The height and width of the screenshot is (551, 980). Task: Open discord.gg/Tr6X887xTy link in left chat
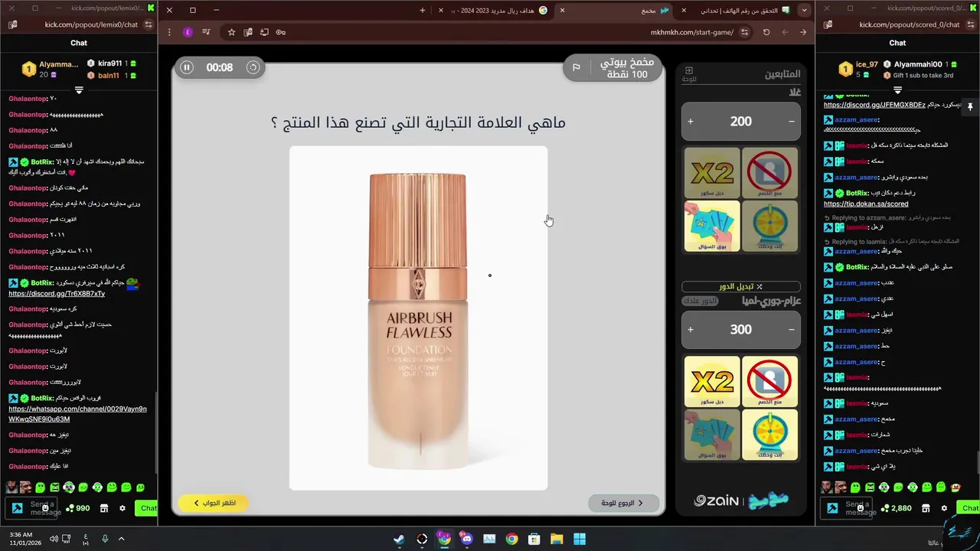57,294
